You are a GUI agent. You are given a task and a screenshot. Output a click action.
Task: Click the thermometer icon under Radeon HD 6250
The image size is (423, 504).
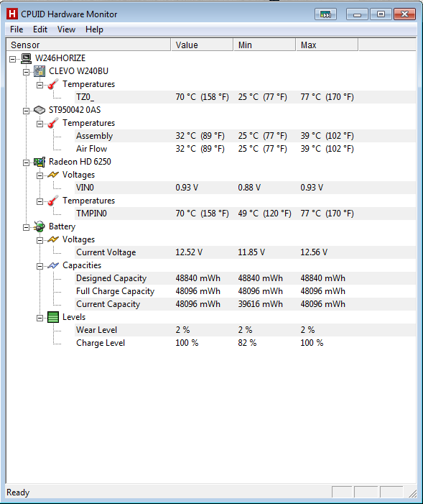53,201
